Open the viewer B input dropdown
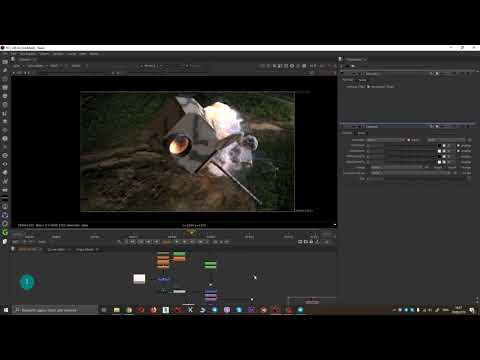This screenshot has width=480, height=360. pyautogui.click(x=193, y=66)
